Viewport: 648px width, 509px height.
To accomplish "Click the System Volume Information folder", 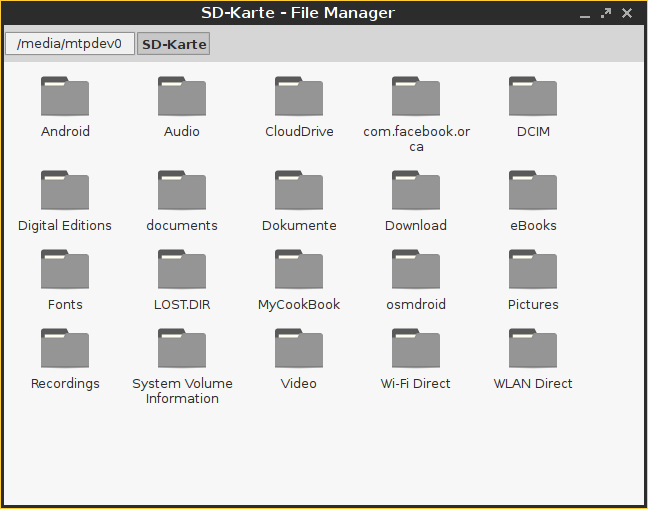I will click(182, 349).
